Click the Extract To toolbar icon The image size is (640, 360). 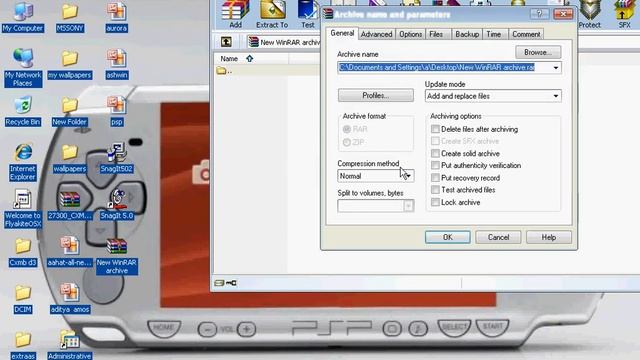tap(272, 14)
